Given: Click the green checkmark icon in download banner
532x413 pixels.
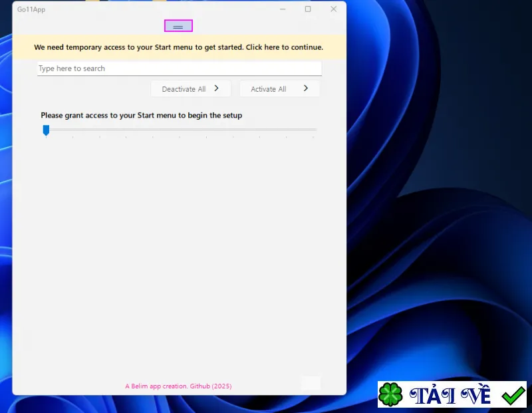Looking at the screenshot, I should coord(513,395).
